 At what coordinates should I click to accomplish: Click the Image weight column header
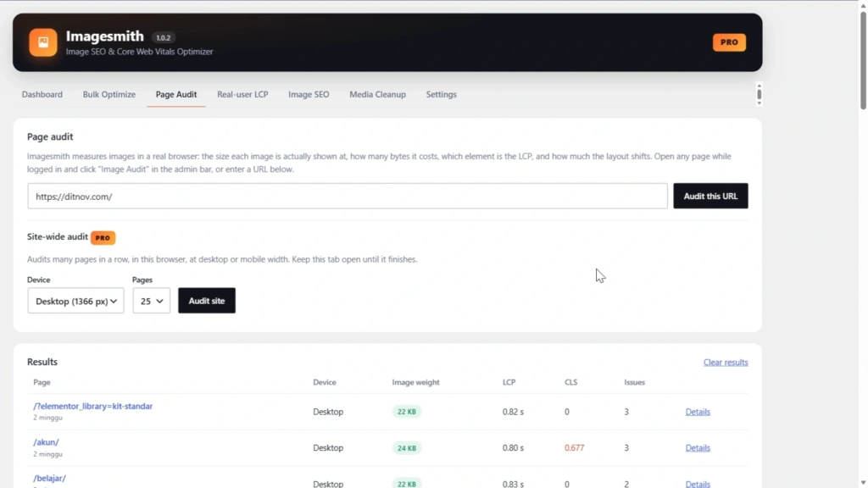tap(415, 382)
